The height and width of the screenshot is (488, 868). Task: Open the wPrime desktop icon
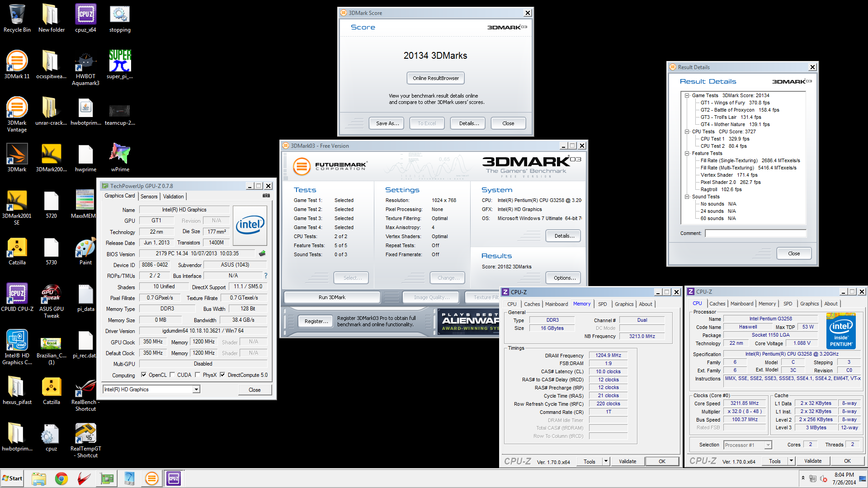pos(120,158)
